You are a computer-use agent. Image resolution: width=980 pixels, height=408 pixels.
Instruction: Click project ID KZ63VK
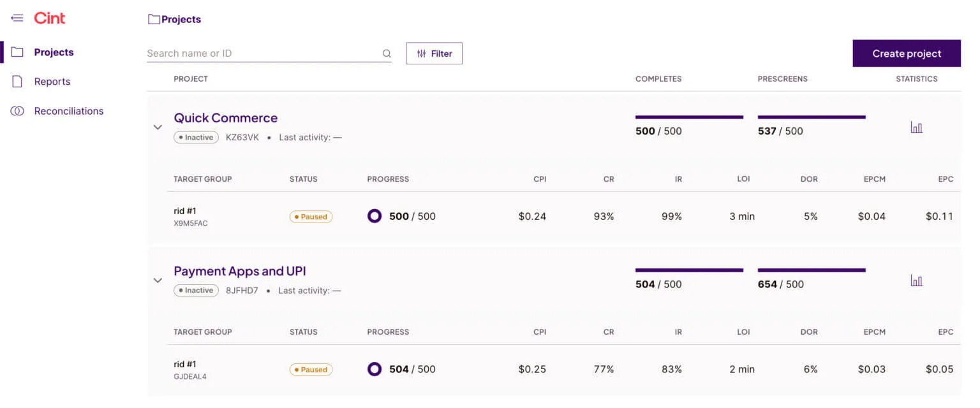point(242,137)
